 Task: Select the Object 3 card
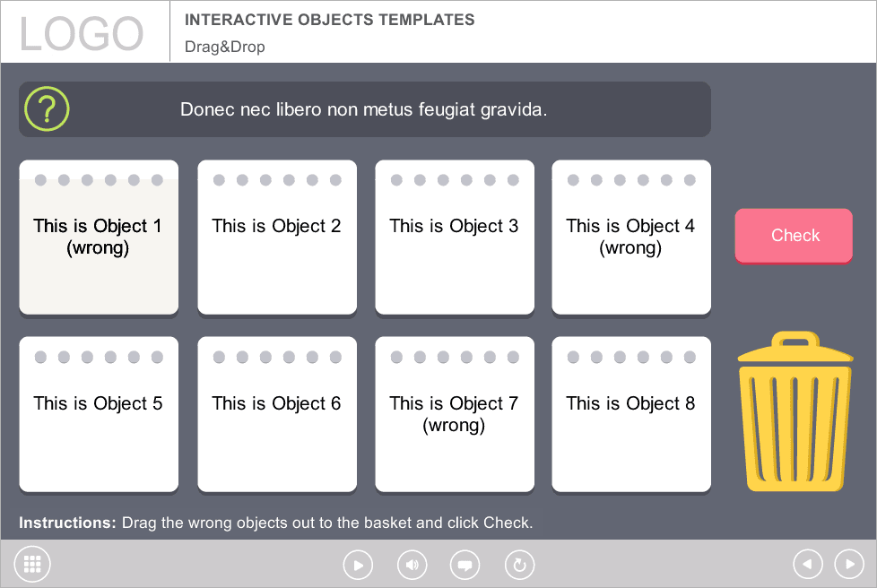click(455, 238)
